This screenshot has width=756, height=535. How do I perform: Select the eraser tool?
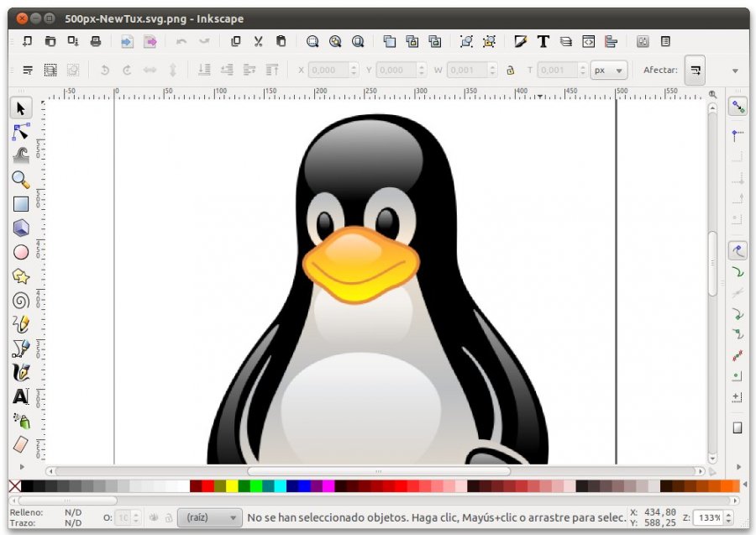point(21,444)
